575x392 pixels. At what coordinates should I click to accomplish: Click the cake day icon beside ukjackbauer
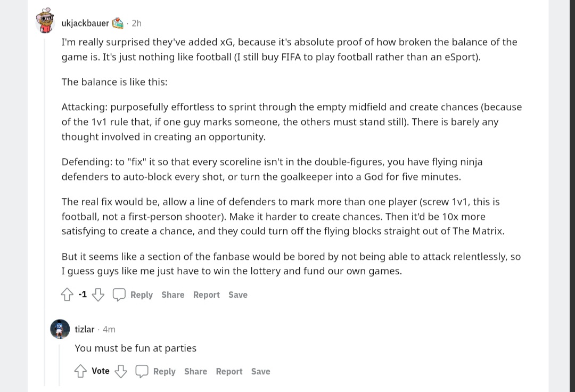click(x=118, y=23)
